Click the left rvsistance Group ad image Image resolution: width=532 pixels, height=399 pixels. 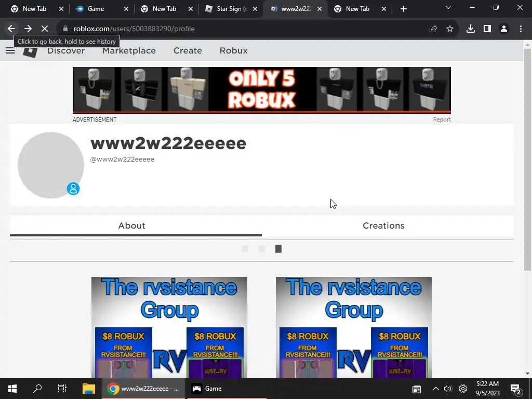pyautogui.click(x=169, y=327)
